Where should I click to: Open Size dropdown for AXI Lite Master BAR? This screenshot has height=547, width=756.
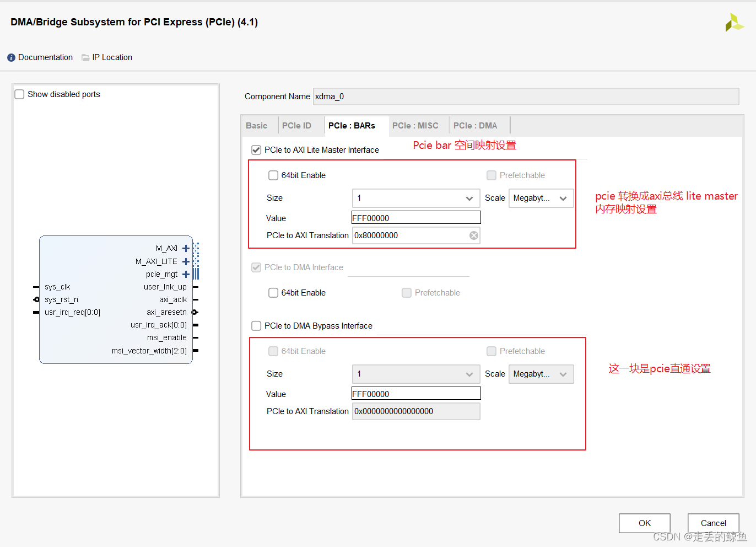[416, 198]
